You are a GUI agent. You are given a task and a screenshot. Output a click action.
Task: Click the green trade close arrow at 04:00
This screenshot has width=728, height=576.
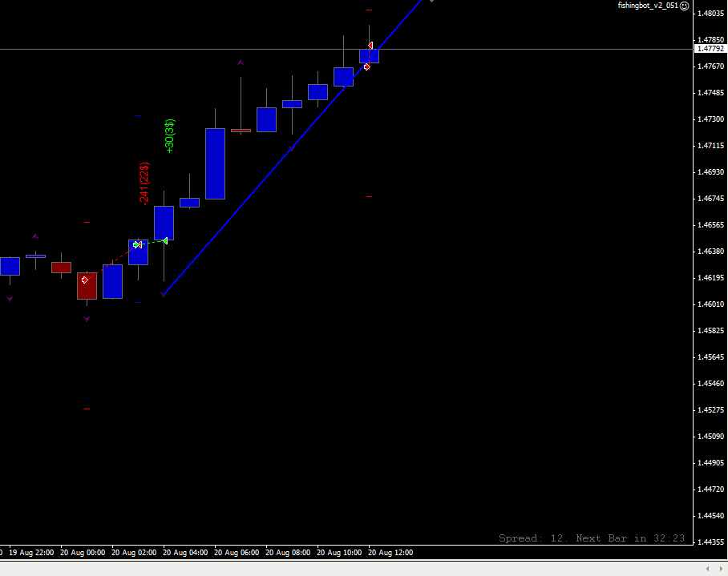[165, 240]
